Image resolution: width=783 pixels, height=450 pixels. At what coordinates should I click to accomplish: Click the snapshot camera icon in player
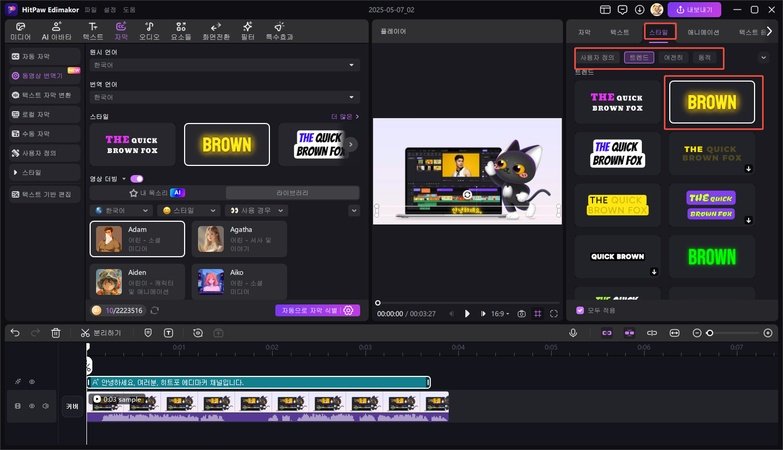pyautogui.click(x=521, y=314)
